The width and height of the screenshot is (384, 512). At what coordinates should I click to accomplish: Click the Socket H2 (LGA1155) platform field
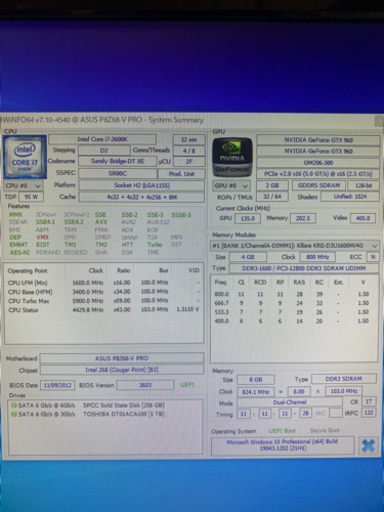click(x=142, y=185)
